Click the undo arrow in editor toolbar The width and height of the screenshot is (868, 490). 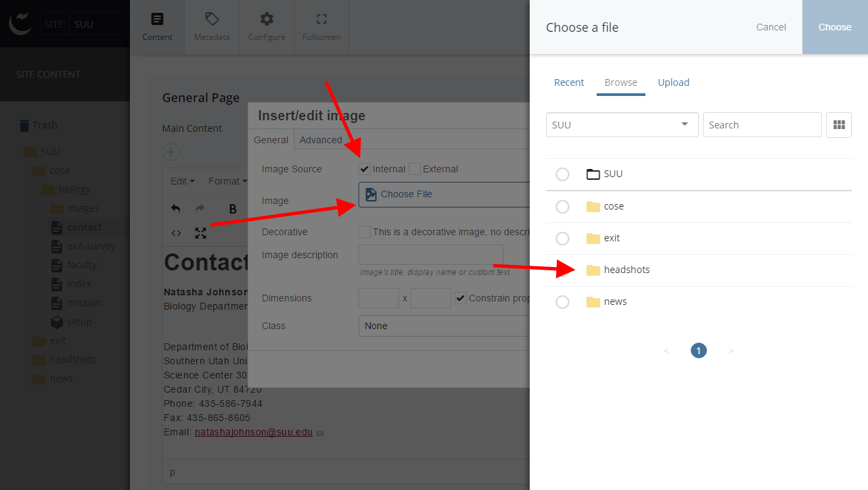tap(176, 209)
